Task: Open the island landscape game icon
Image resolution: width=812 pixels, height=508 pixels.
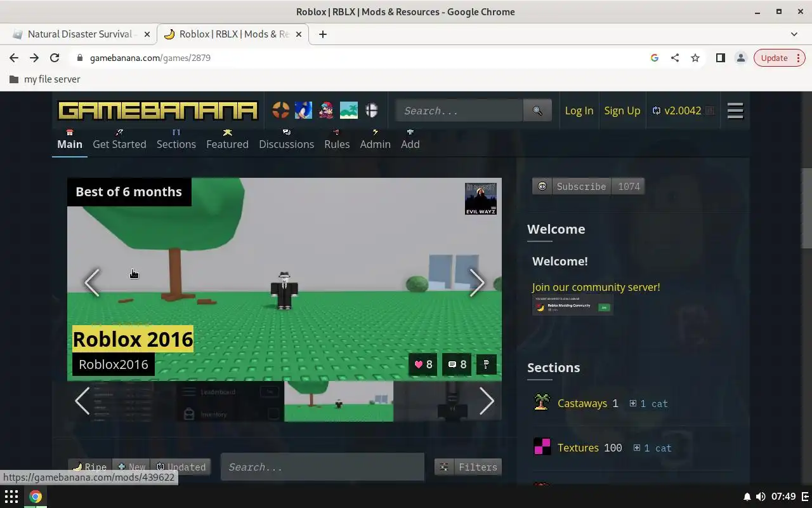Action: click(x=349, y=110)
